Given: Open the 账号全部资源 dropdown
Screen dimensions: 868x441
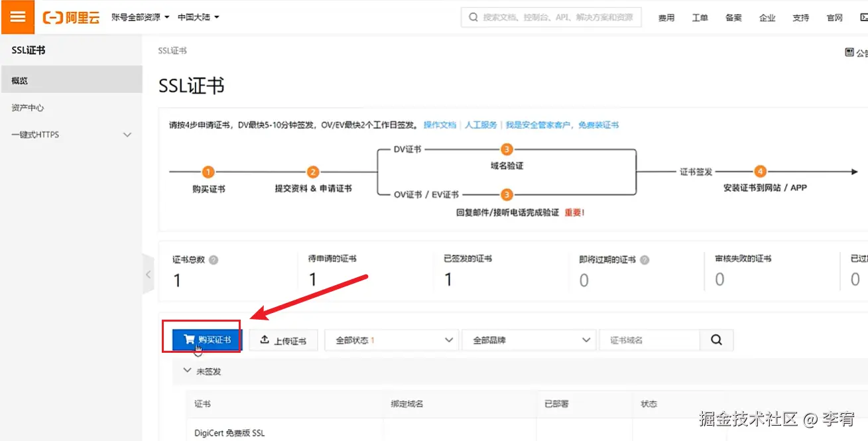Looking at the screenshot, I should click(x=141, y=17).
